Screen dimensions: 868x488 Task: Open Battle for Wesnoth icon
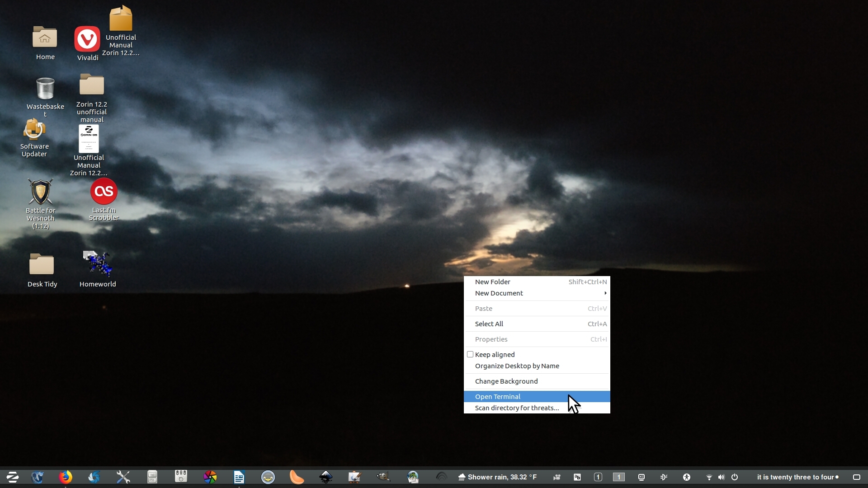[41, 192]
